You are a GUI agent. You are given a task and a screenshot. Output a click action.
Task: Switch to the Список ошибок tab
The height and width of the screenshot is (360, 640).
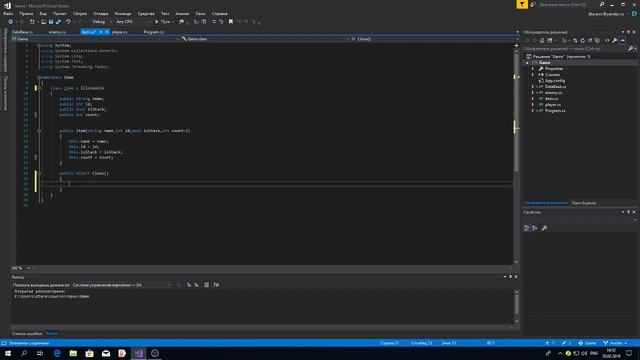click(x=27, y=333)
